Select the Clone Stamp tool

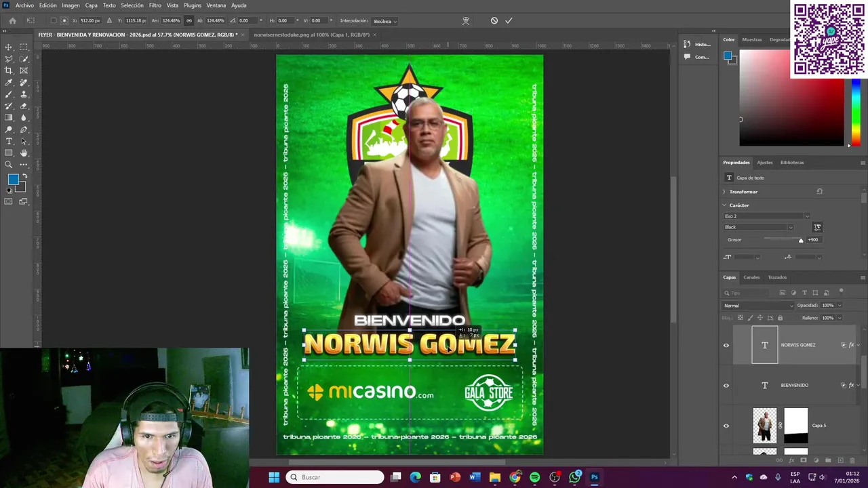coord(24,94)
